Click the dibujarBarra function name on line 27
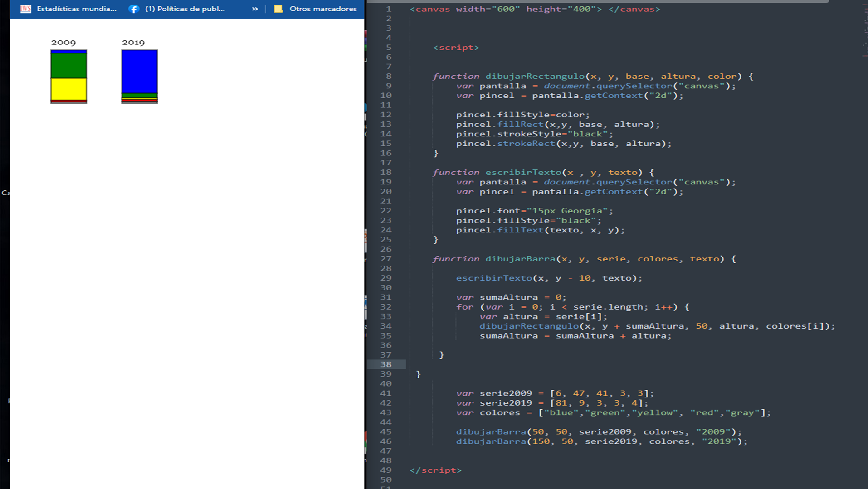 [521, 259]
